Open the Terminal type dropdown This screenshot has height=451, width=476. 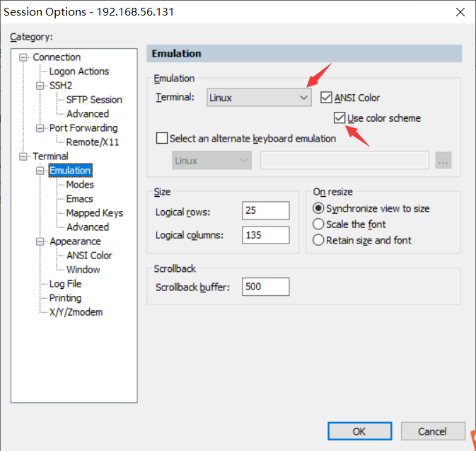(259, 98)
